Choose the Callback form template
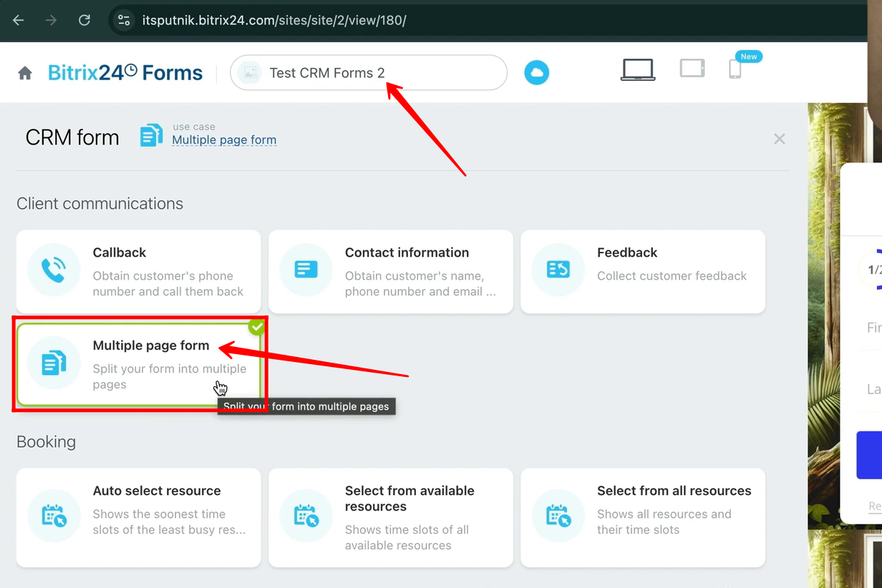The image size is (882, 588). point(138,272)
